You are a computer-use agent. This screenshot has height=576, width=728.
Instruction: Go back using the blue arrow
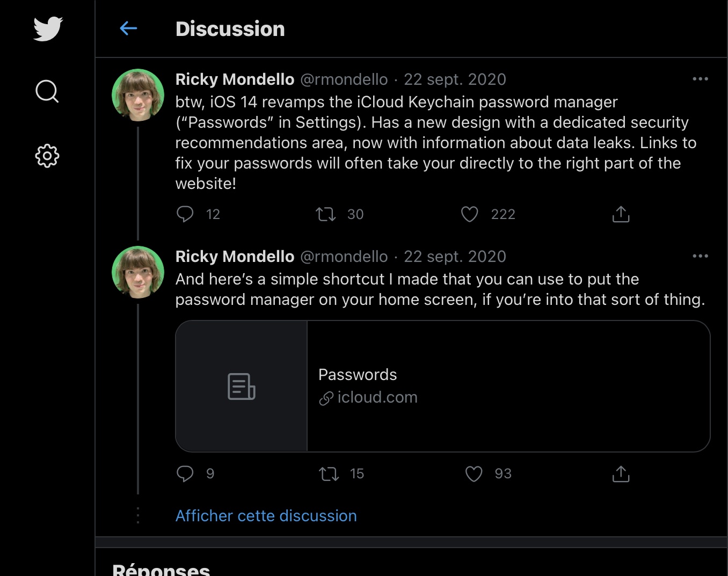tap(128, 28)
